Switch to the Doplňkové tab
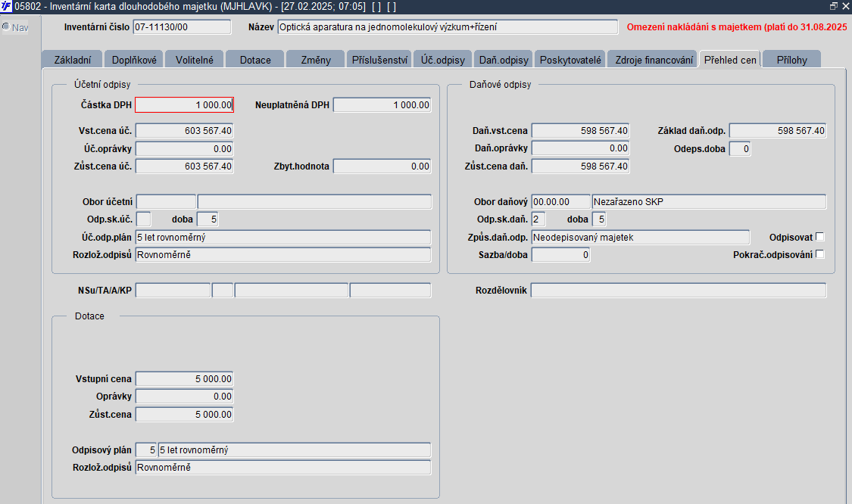 (x=134, y=59)
